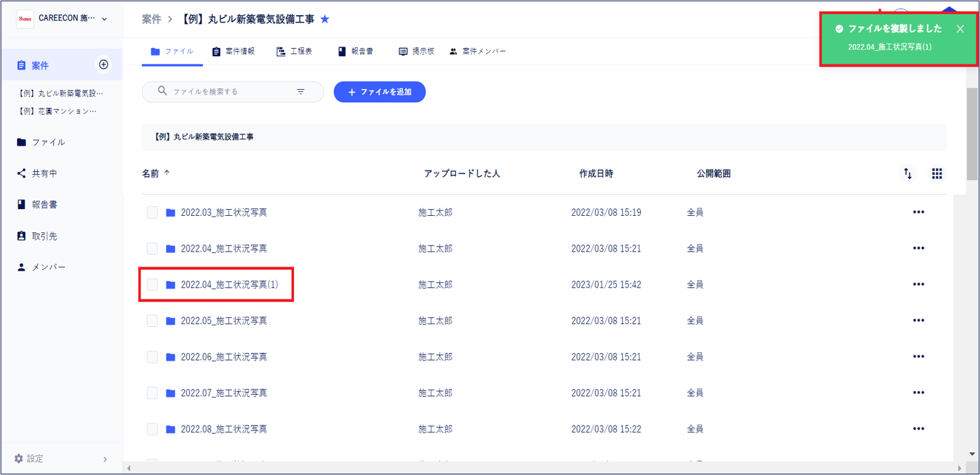980x475 pixels.
Task: Open more options for 2022.05_施工状況写真
Action: (918, 321)
